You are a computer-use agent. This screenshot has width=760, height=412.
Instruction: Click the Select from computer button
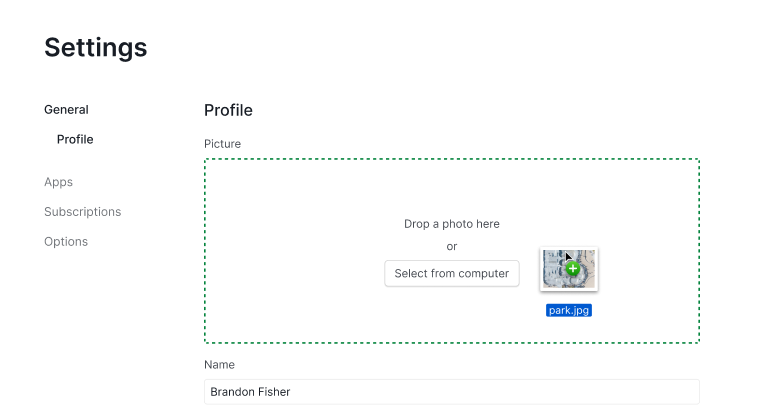pyautogui.click(x=452, y=273)
